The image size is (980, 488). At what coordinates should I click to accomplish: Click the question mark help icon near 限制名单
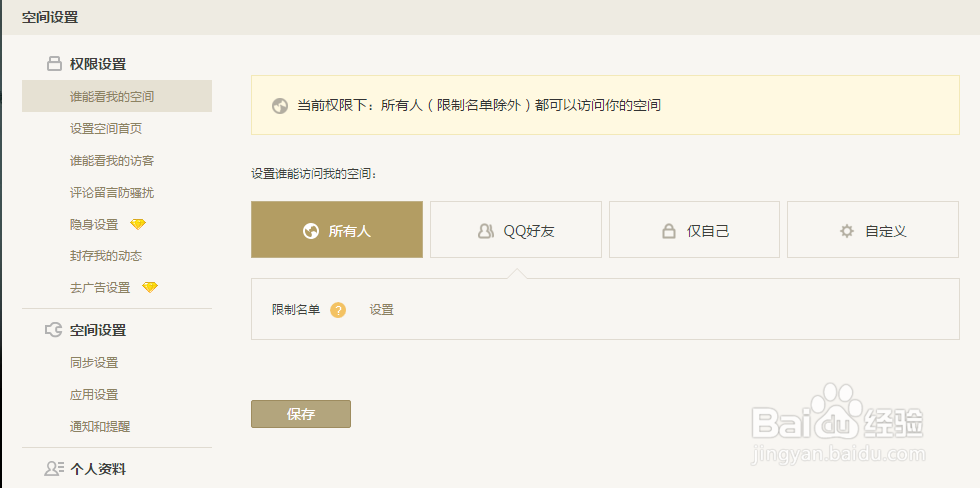[x=338, y=310]
